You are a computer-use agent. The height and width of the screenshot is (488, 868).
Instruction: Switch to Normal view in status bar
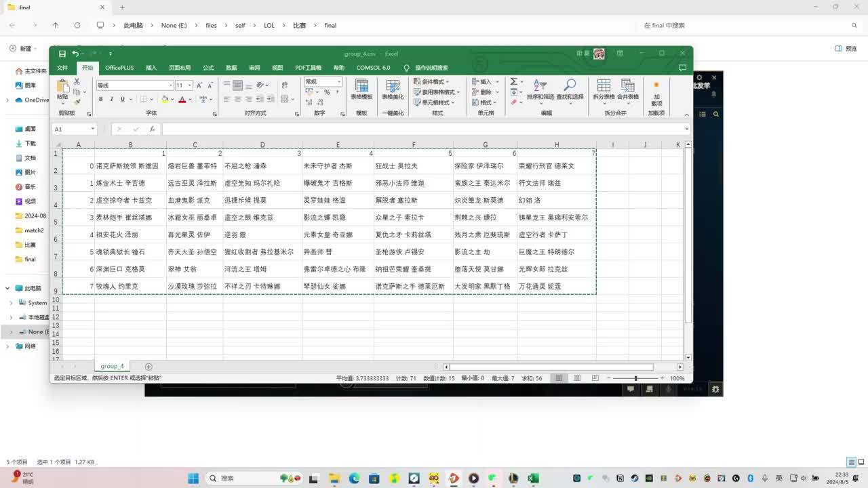pyautogui.click(x=558, y=378)
